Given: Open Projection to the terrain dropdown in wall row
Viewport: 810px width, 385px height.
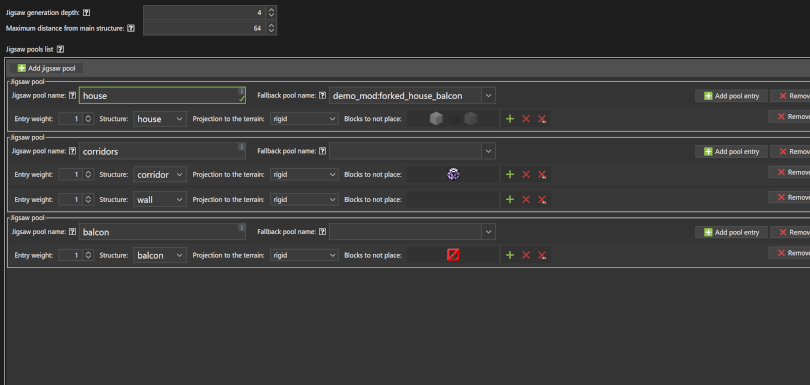Looking at the screenshot, I should point(304,199).
